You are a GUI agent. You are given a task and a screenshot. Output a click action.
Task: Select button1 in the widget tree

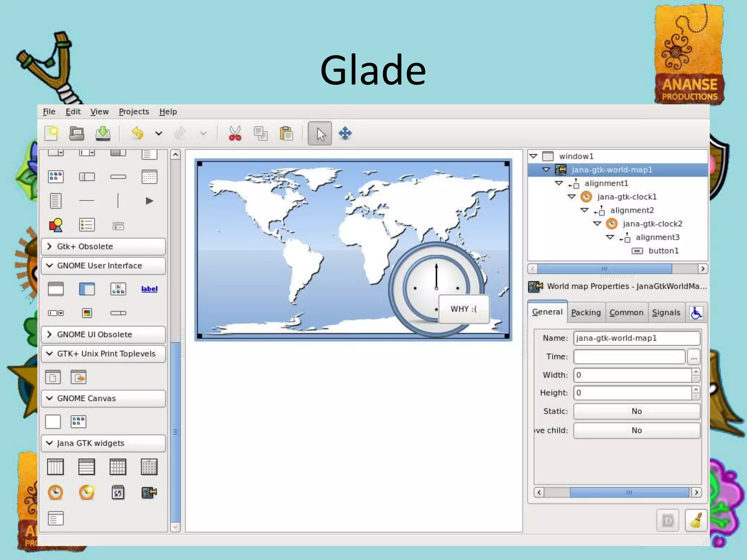point(663,251)
